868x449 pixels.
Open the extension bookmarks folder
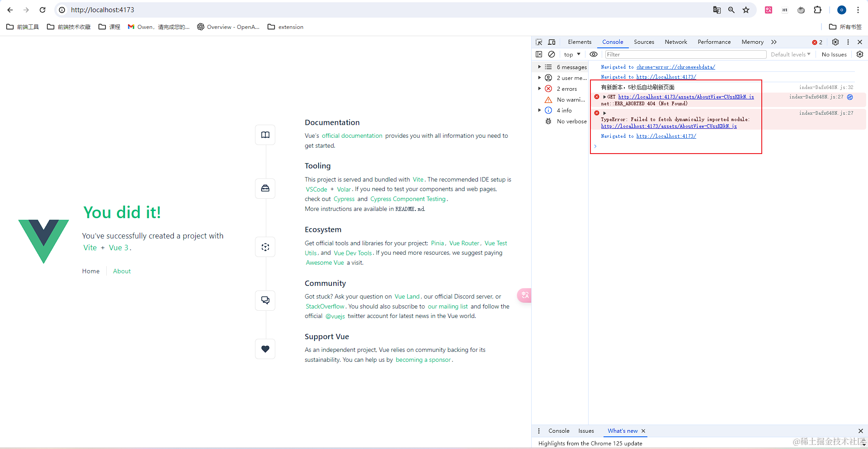tap(285, 27)
